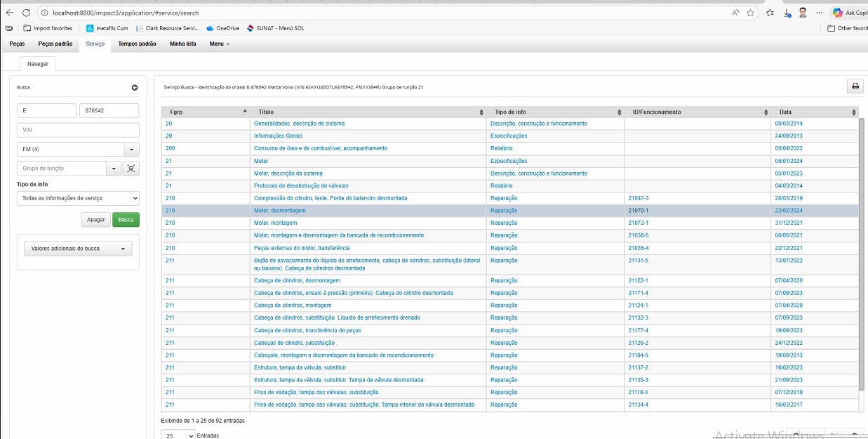Click the green Busca button
Image resolution: width=868 pixels, height=439 pixels.
pos(126,220)
